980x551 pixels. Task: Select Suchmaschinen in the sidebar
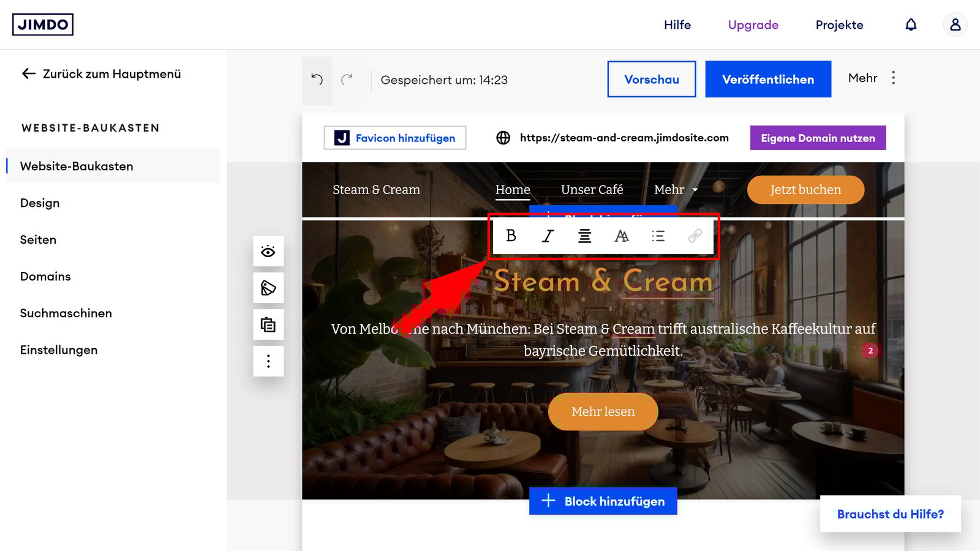click(x=66, y=313)
